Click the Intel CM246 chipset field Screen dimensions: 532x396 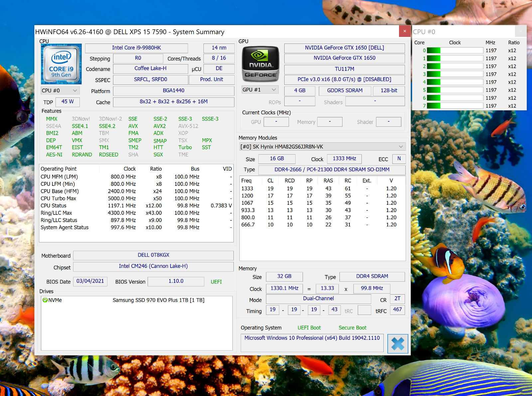tap(153, 266)
